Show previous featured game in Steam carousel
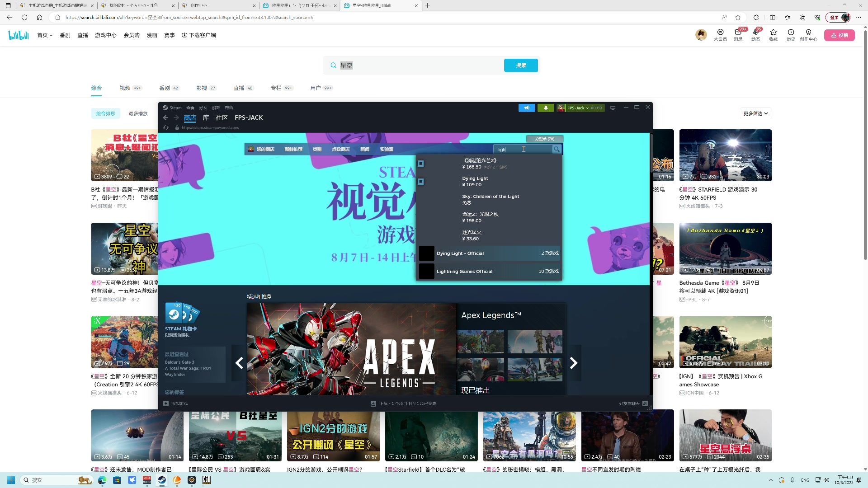The width and height of the screenshot is (868, 488). click(x=239, y=363)
